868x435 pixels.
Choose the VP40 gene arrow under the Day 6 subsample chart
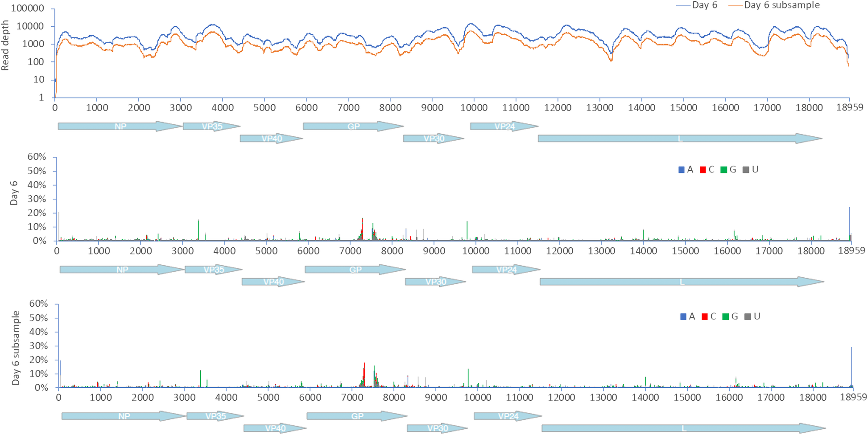[275, 428]
